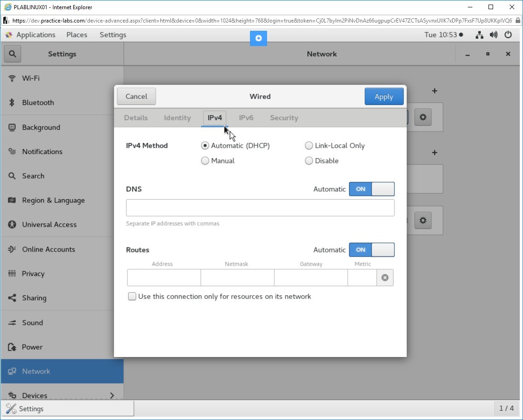523x420 pixels.
Task: Click the search icon in Settings header
Action: [x=12, y=54]
